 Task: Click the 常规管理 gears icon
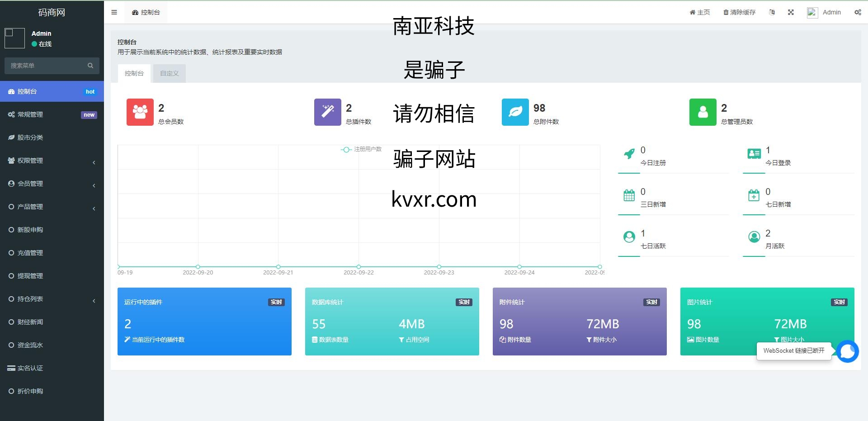coord(11,114)
